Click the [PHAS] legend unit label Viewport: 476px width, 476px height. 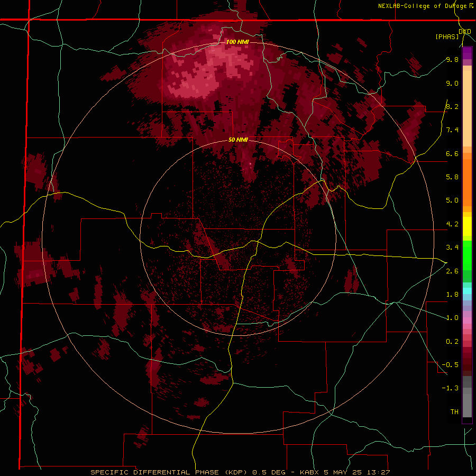(447, 36)
